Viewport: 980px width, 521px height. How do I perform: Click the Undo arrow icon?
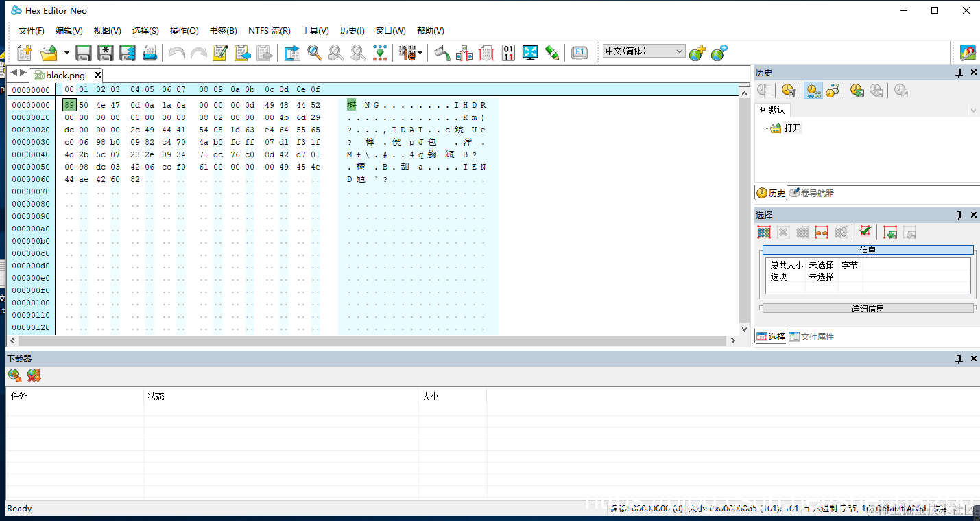pyautogui.click(x=177, y=53)
